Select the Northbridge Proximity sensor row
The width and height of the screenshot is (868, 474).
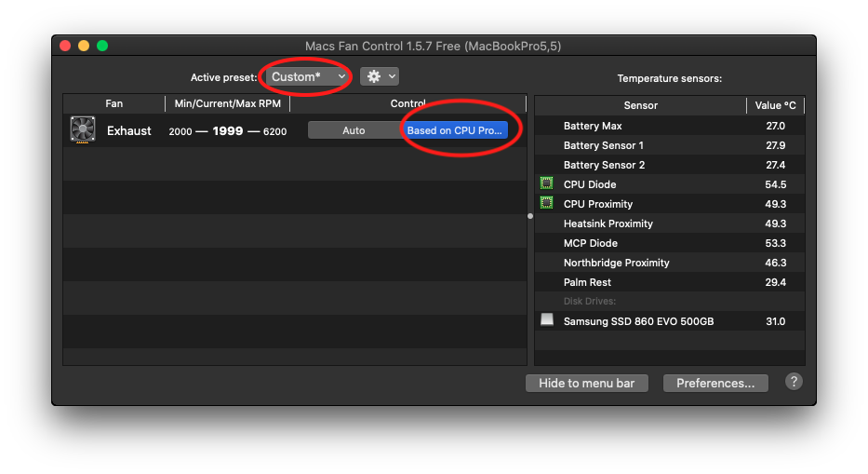coord(670,263)
